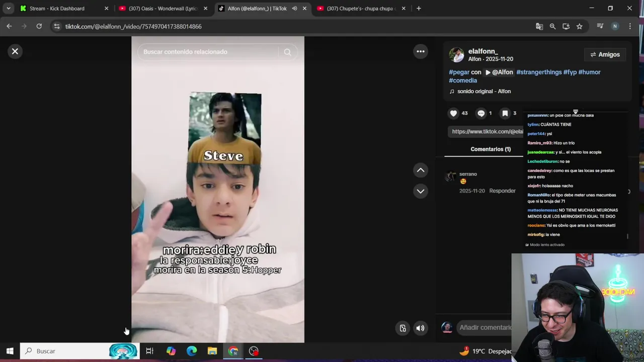Viewport: 644px width, 362px height.
Task: Click the Amigos button
Action: point(605,54)
